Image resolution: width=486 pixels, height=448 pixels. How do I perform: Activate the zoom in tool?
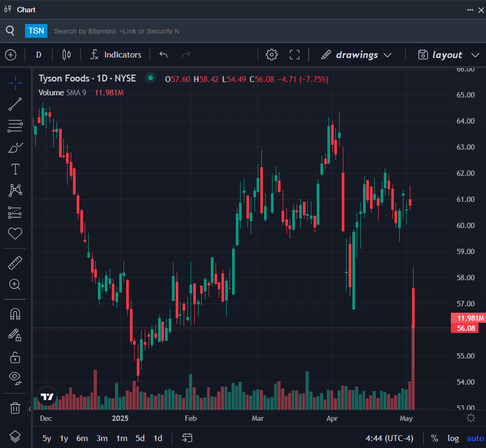pos(15,284)
